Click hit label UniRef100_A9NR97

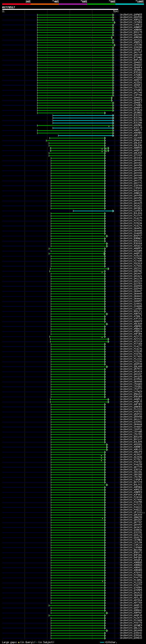[131, 27]
